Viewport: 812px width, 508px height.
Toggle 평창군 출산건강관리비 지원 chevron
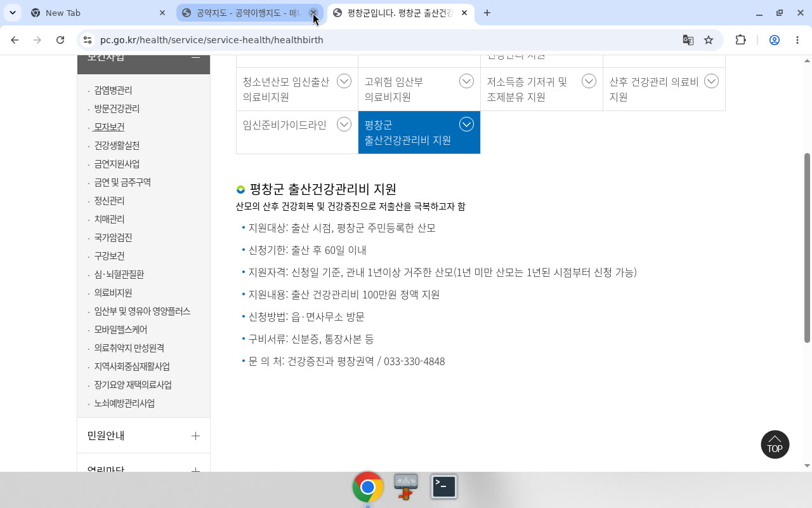pyautogui.click(x=466, y=124)
